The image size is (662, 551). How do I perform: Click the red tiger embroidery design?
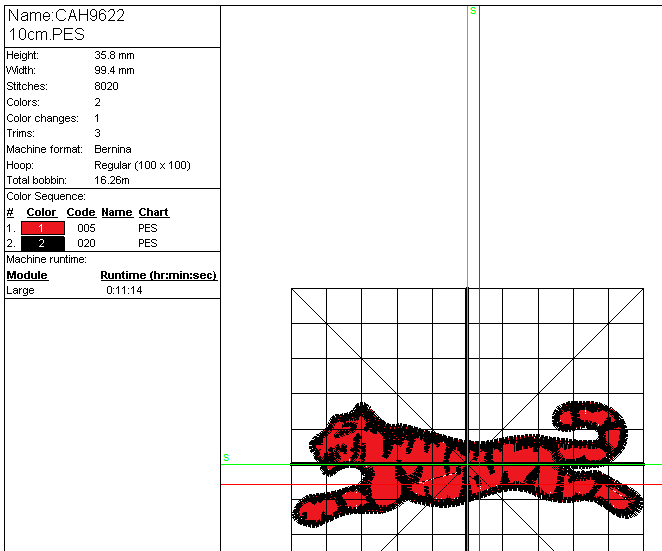click(x=467, y=464)
